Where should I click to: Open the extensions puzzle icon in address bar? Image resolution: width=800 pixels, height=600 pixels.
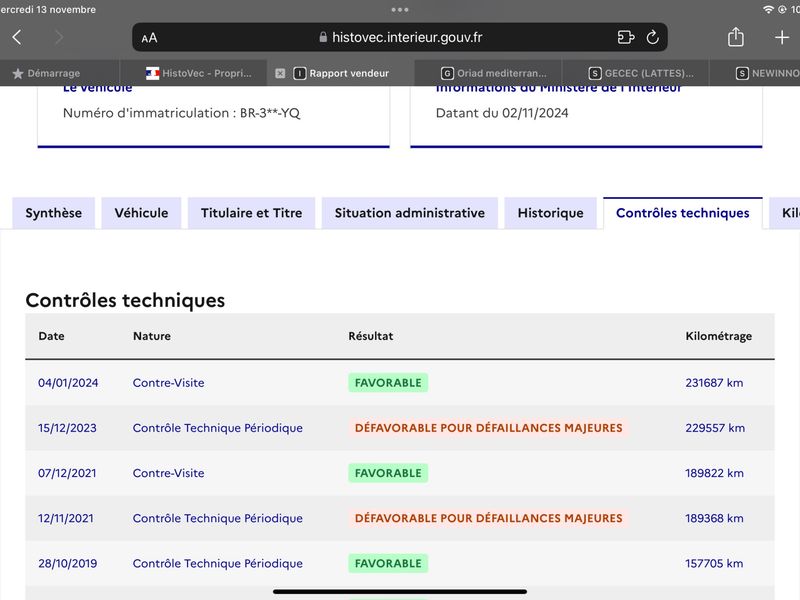[x=626, y=37]
